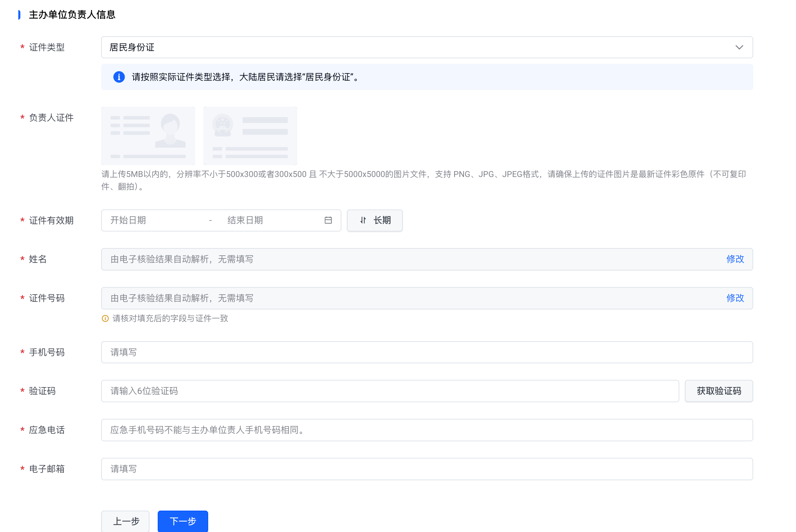Proceed with the blue 下一步 button
Viewport: 796px width, 532px height.
click(x=183, y=521)
